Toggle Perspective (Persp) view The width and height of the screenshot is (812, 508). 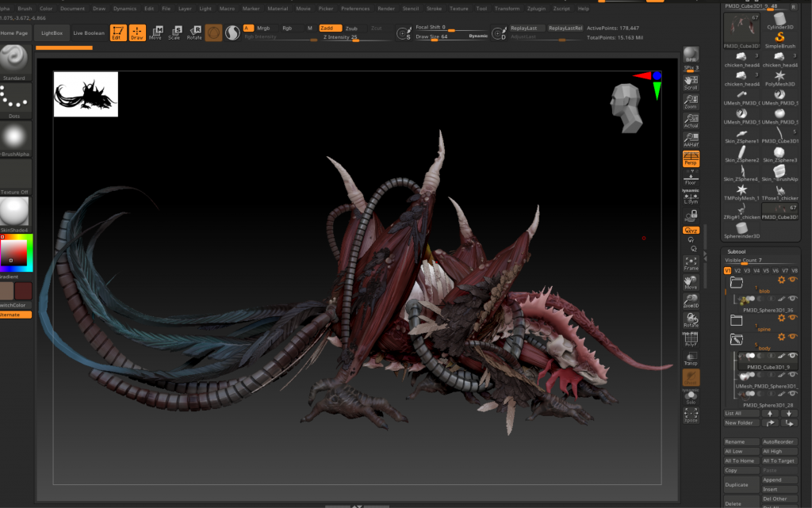pos(691,159)
